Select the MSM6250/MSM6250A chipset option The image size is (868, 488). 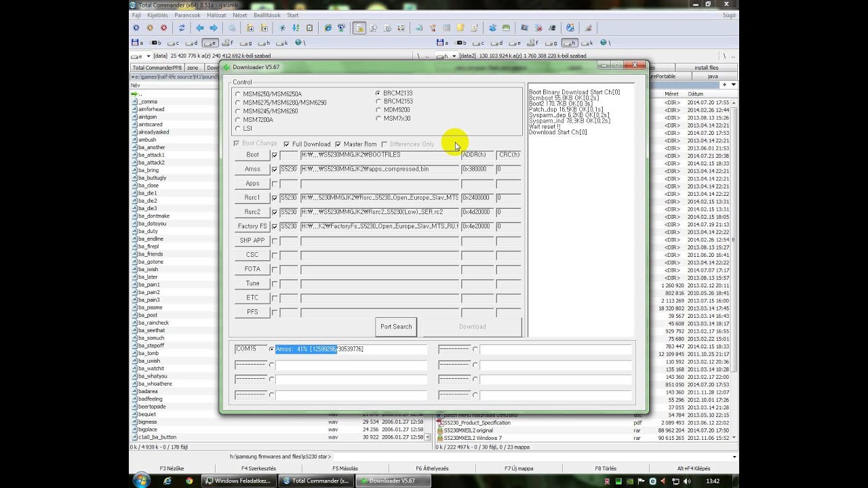coord(268,94)
